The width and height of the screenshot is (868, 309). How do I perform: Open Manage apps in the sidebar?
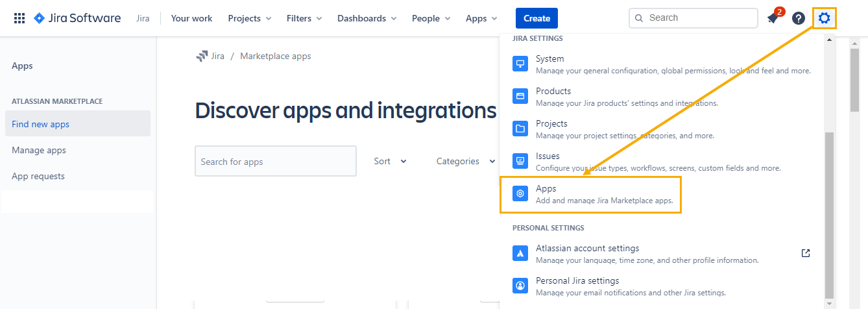pyautogui.click(x=39, y=150)
